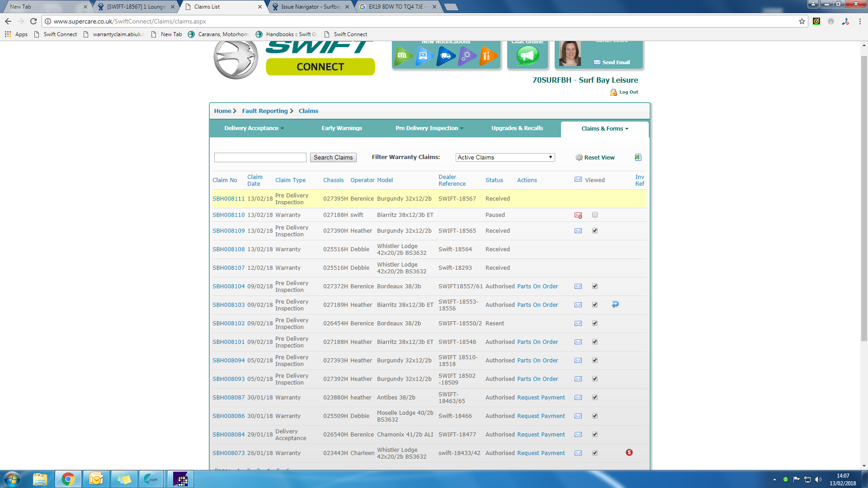Click the orange tools notification icon
Image resolution: width=868 pixels, height=488 pixels.
pyautogui.click(x=487, y=56)
